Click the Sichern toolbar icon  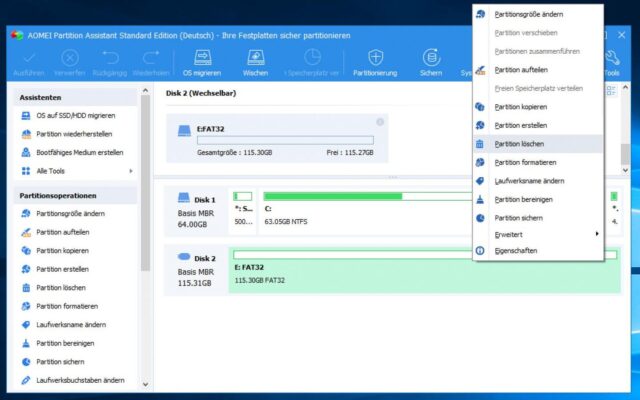(x=431, y=58)
